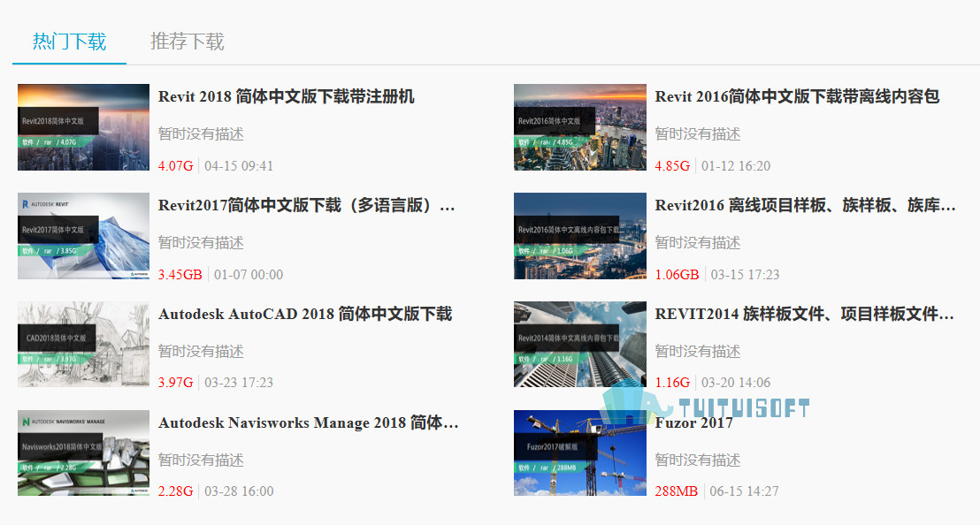Open the Revit 2018 简体中文版 thumbnail
Viewport: 980px width, 525px height.
(83, 127)
